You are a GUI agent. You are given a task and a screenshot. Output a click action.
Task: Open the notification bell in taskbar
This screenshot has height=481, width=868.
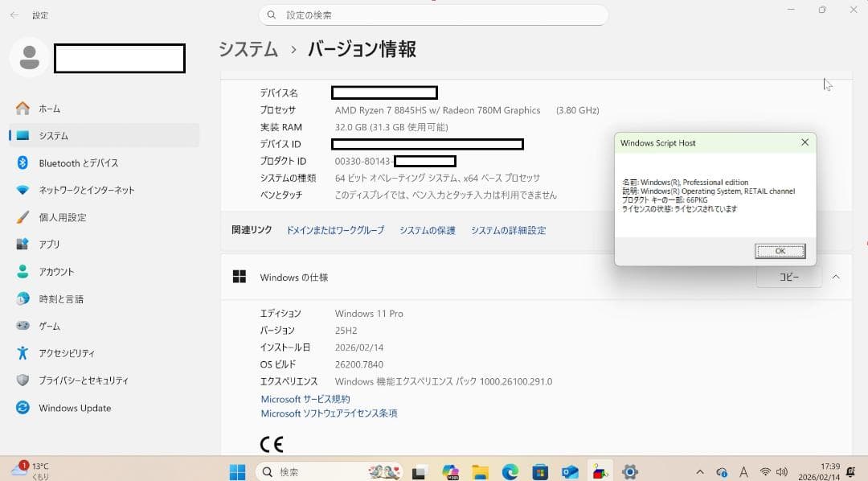coord(851,472)
